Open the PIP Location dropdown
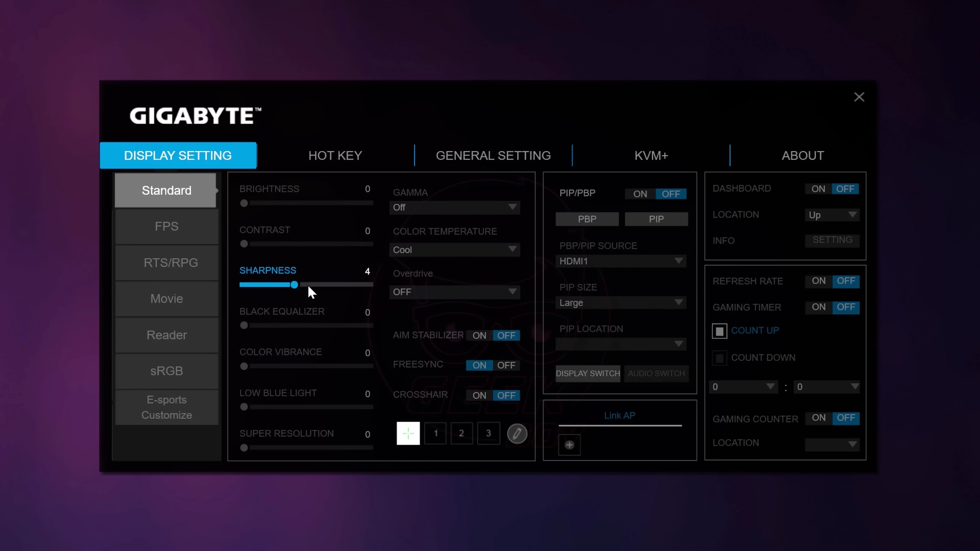The width and height of the screenshot is (980, 551). (621, 344)
